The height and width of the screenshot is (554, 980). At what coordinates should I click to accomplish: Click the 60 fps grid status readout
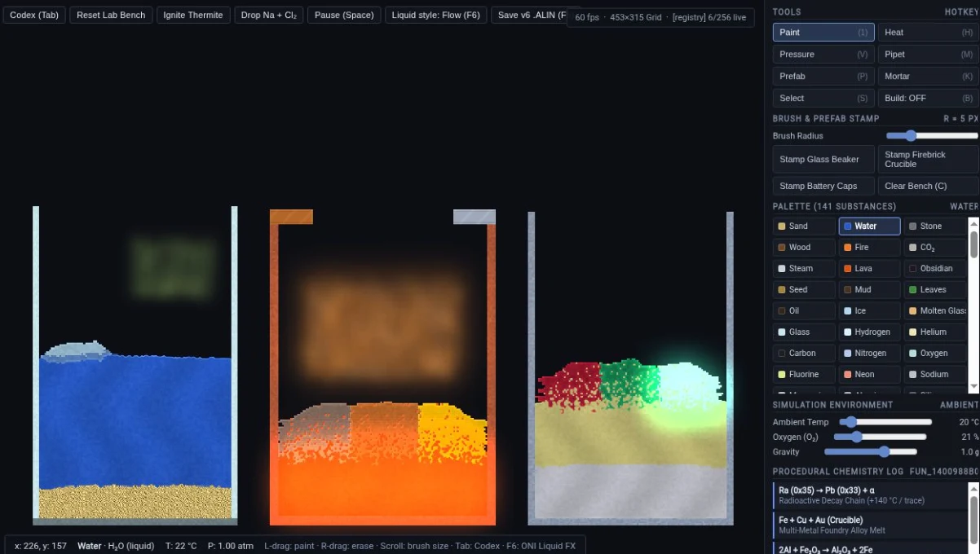tap(660, 17)
